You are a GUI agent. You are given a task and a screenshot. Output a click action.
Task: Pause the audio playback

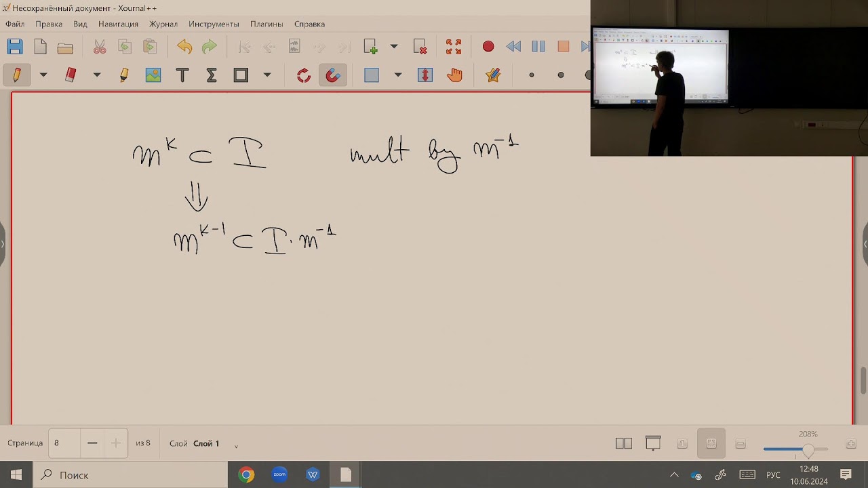tap(538, 47)
